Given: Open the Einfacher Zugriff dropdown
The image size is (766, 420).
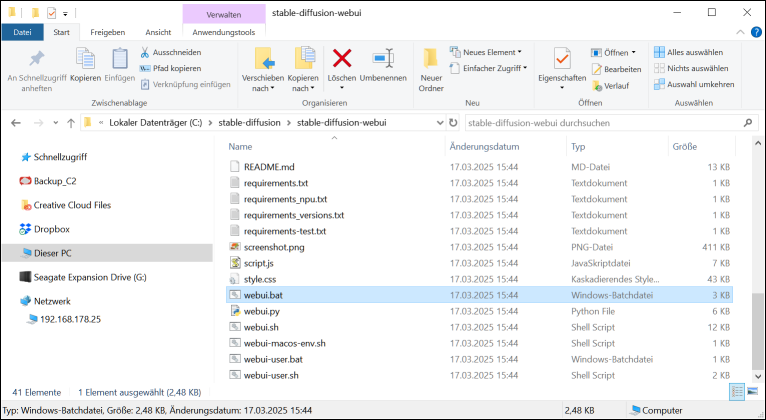Looking at the screenshot, I should [490, 68].
